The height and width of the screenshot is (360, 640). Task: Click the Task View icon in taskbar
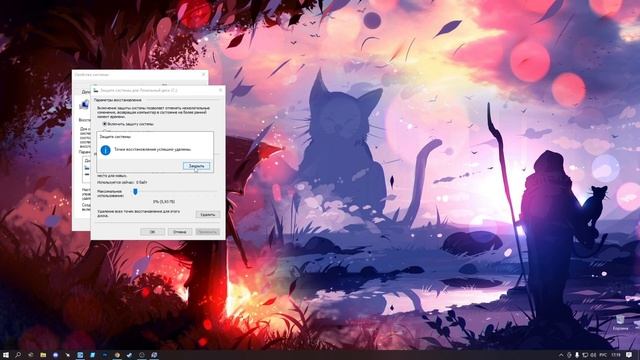click(31, 355)
